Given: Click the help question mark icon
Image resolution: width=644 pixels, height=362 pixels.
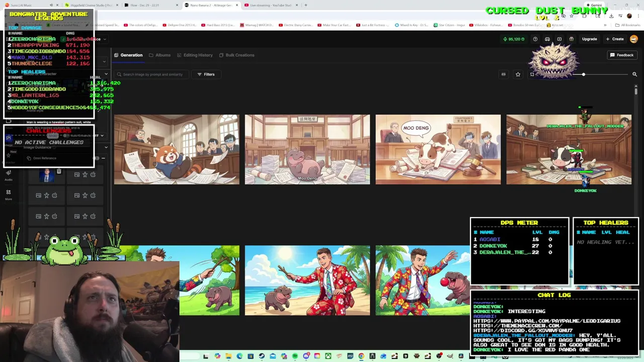Looking at the screenshot, I should coord(535,39).
